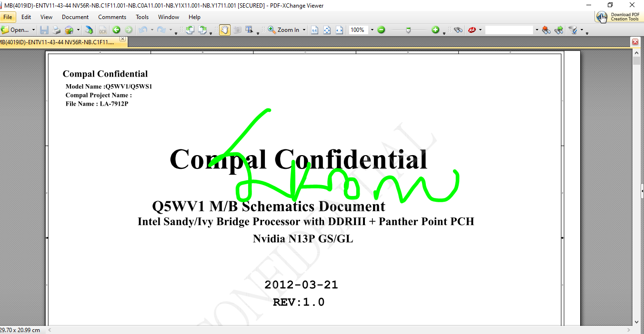Click the Fit Width icon

pos(339,30)
